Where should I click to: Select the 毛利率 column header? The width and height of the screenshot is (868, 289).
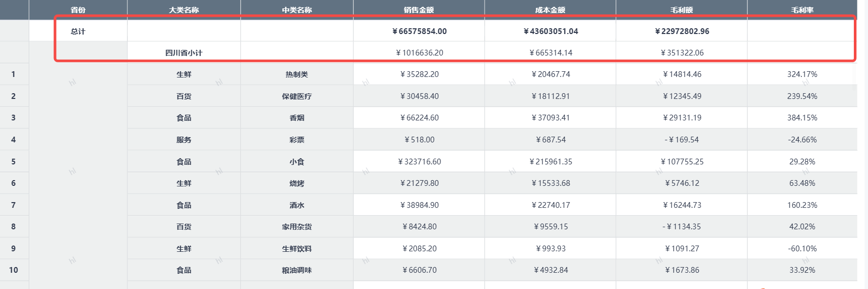(x=802, y=10)
